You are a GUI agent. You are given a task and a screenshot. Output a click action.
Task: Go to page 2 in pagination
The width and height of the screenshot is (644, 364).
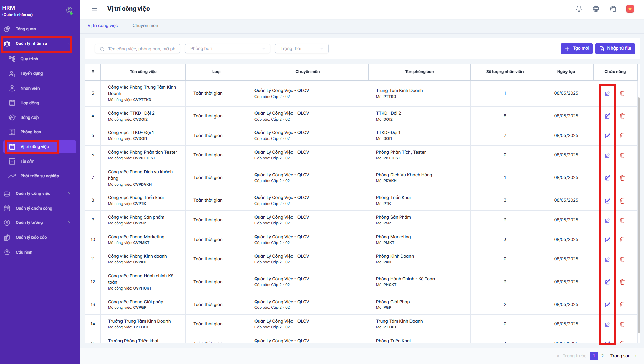point(602,356)
